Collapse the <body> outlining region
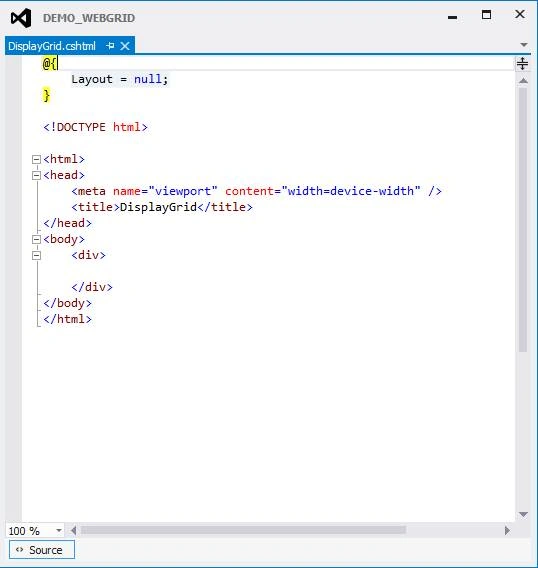This screenshot has height=568, width=538. click(x=36, y=239)
